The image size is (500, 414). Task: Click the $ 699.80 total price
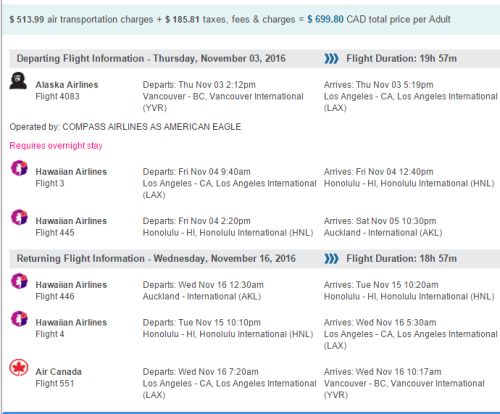(x=325, y=19)
